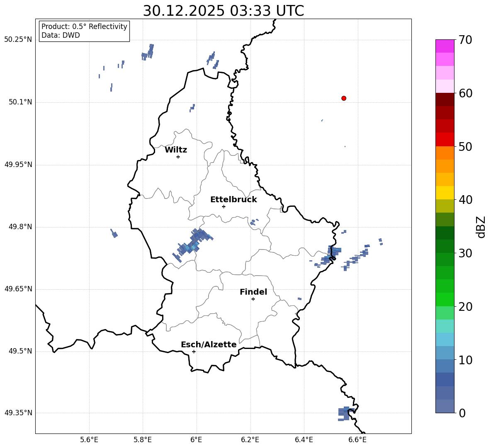Click the Esch/Alzette city label
491x448 pixels.
click(209, 344)
